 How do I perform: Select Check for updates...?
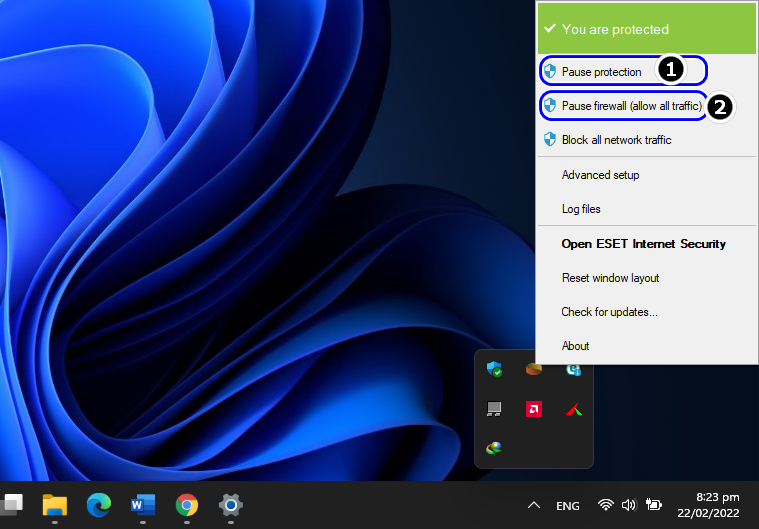647,312
